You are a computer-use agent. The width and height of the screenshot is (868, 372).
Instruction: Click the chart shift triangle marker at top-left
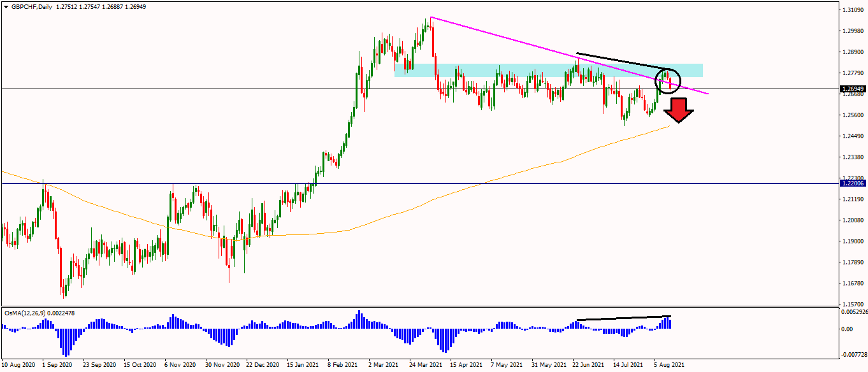(x=6, y=6)
